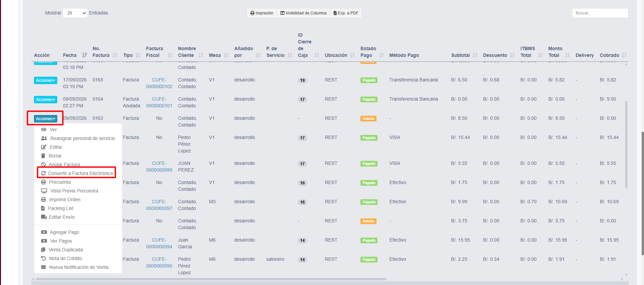Viewport: 644px width, 285px height.
Task: Open fiscal invoice link CUFE-0000000094
Action: pyautogui.click(x=159, y=243)
